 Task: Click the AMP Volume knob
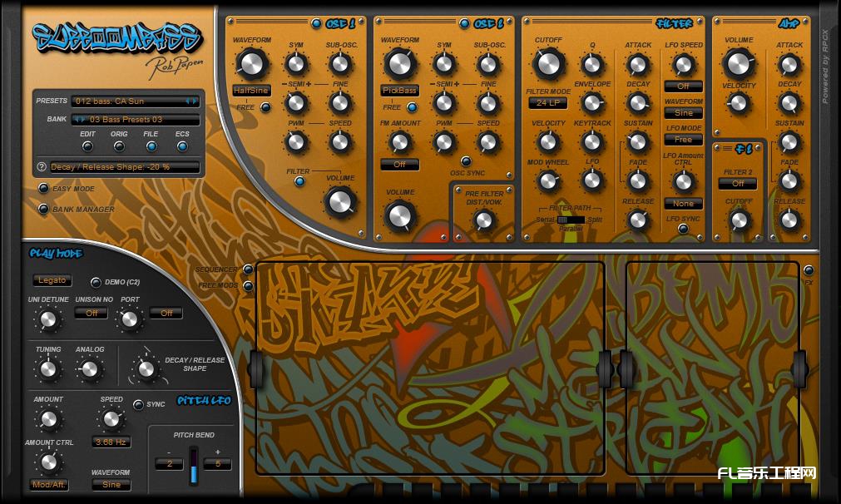(x=739, y=62)
